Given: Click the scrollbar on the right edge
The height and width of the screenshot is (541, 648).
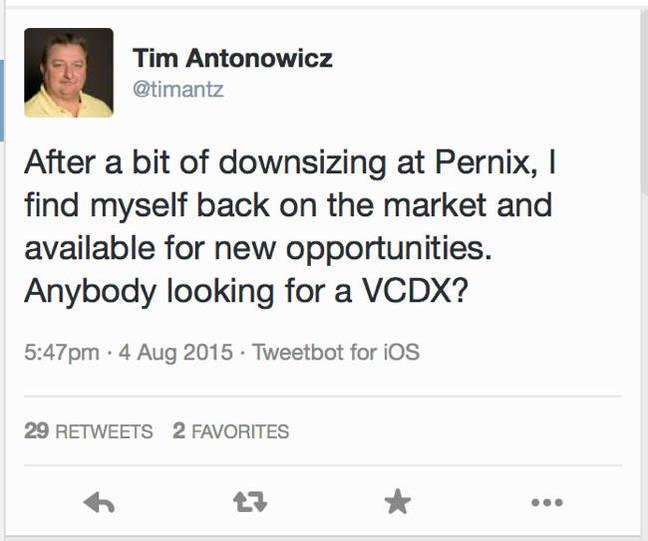Looking at the screenshot, I should pos(645,99).
